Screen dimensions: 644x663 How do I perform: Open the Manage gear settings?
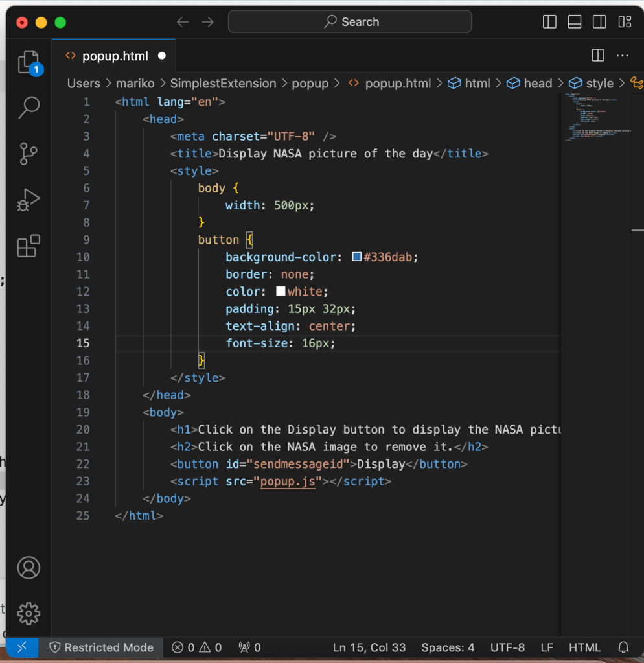(29, 612)
